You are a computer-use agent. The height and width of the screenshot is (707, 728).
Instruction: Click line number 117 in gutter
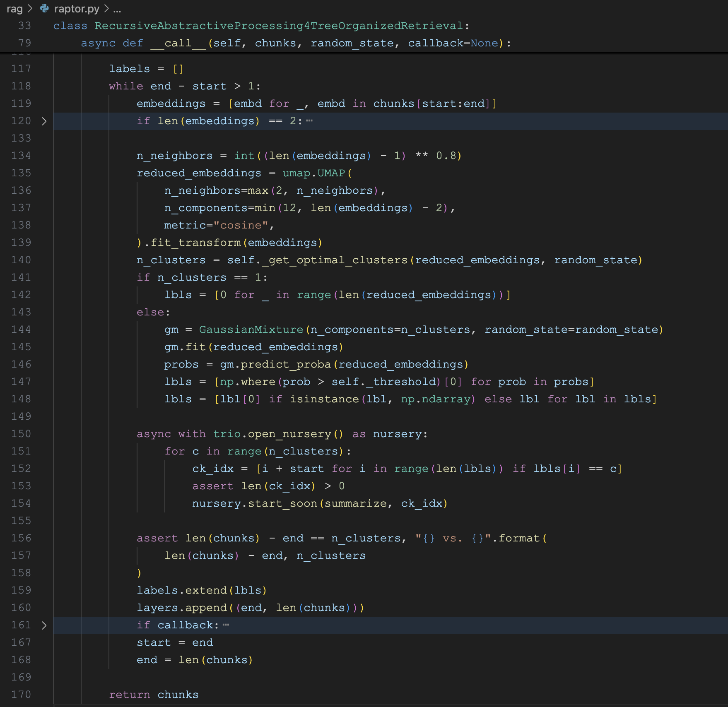21,69
